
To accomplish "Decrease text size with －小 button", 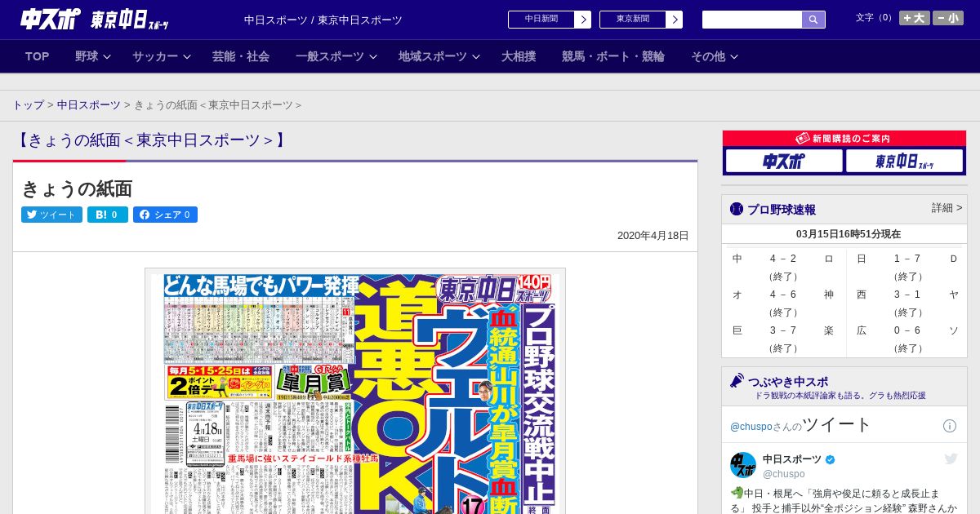I will (948, 18).
